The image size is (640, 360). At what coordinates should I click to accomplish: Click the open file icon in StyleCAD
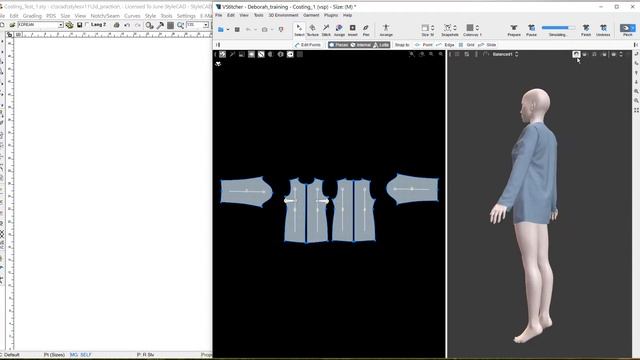(x=12, y=25)
